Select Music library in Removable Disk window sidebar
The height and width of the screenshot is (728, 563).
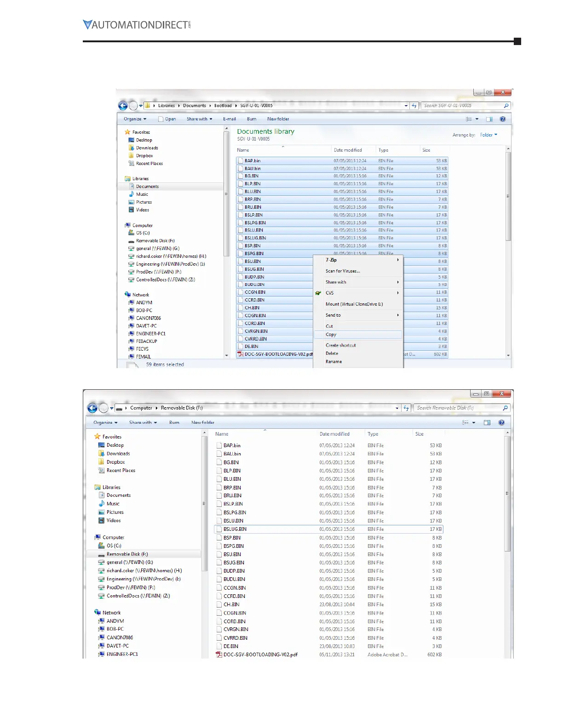click(109, 504)
